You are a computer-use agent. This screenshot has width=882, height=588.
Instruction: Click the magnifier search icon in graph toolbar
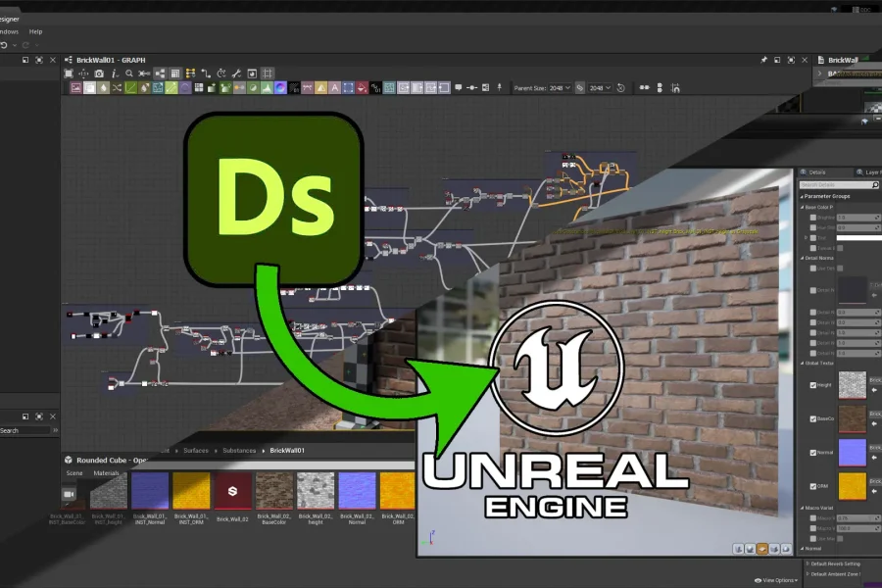coord(128,73)
